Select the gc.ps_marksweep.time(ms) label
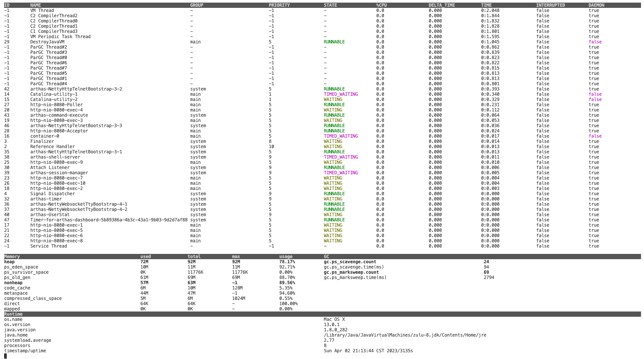The width and height of the screenshot is (644, 359). click(x=355, y=277)
